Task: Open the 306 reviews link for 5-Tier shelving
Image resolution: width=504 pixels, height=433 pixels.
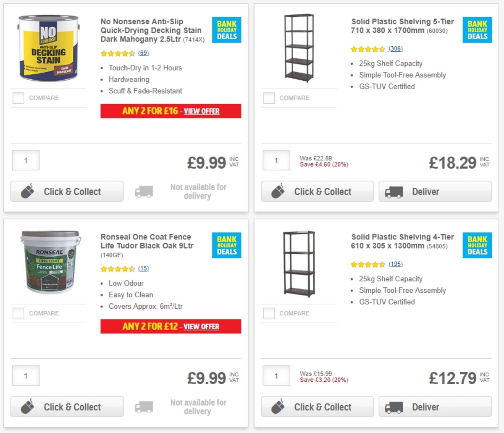Action: coord(396,49)
